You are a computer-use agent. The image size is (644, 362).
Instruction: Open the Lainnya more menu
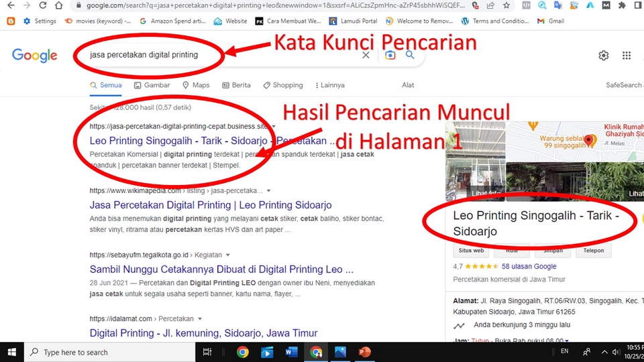coord(330,85)
